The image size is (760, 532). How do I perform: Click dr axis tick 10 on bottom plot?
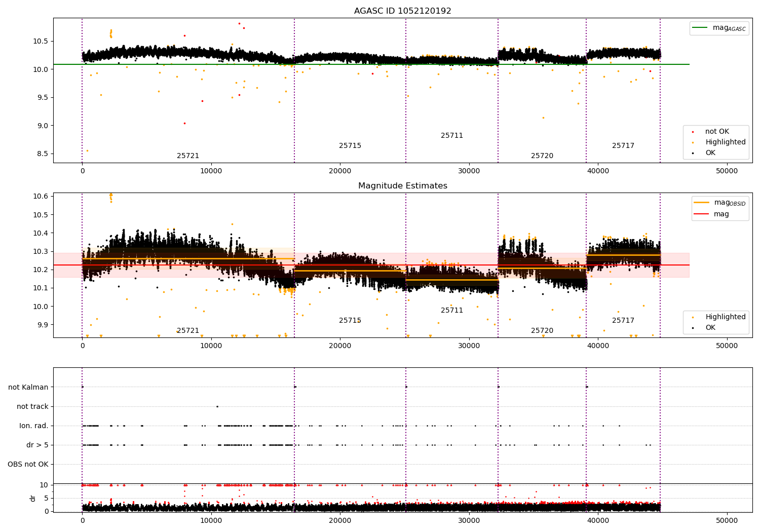tap(44, 485)
